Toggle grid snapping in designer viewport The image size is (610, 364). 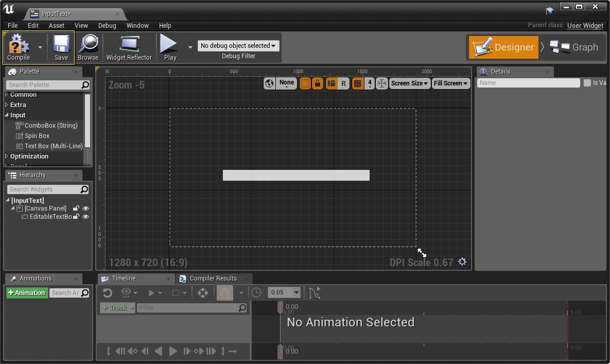pos(357,83)
